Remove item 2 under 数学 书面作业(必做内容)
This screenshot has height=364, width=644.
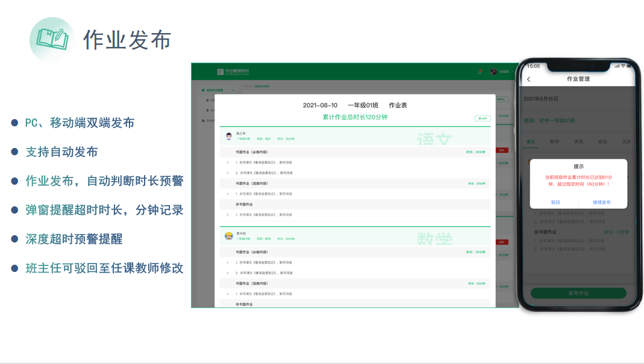pos(228,273)
